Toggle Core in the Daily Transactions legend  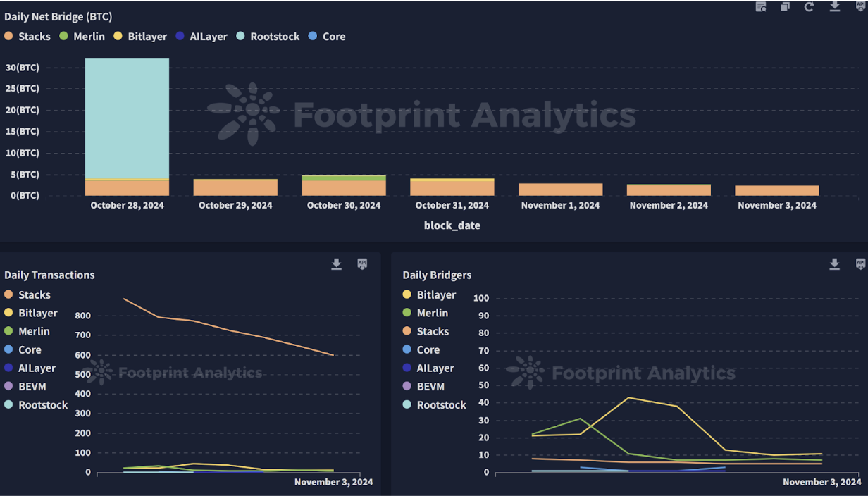pos(23,349)
